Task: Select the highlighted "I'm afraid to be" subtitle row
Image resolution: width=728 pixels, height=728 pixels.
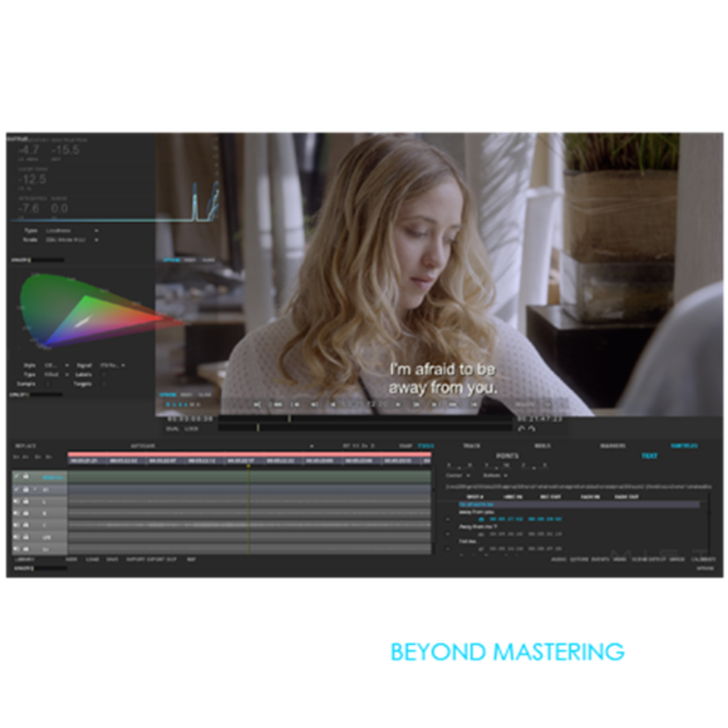Action: pyautogui.click(x=579, y=504)
